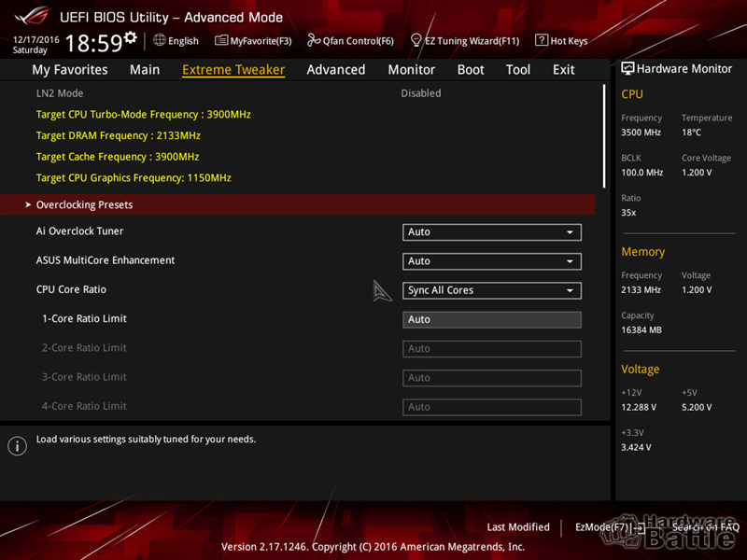This screenshot has width=747, height=560.
Task: Click the CPU frequency 3500 MHz value
Action: [641, 133]
